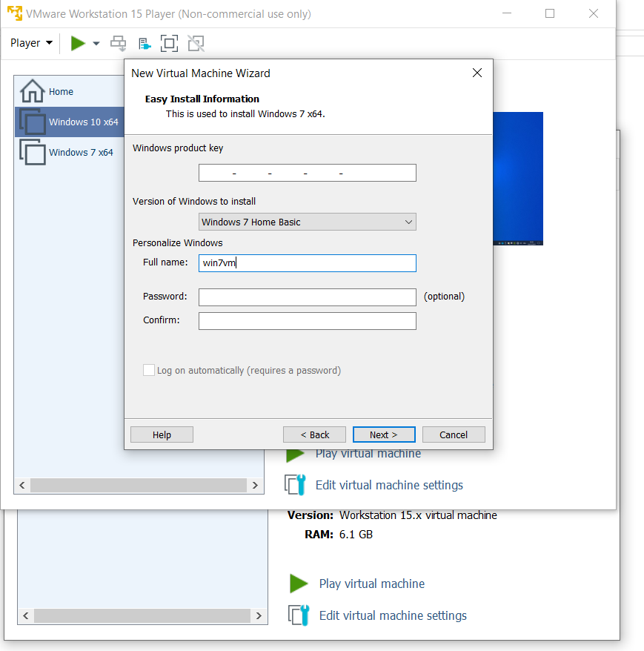Toggle Log on automatically checkbox
This screenshot has width=644, height=651.
149,370
